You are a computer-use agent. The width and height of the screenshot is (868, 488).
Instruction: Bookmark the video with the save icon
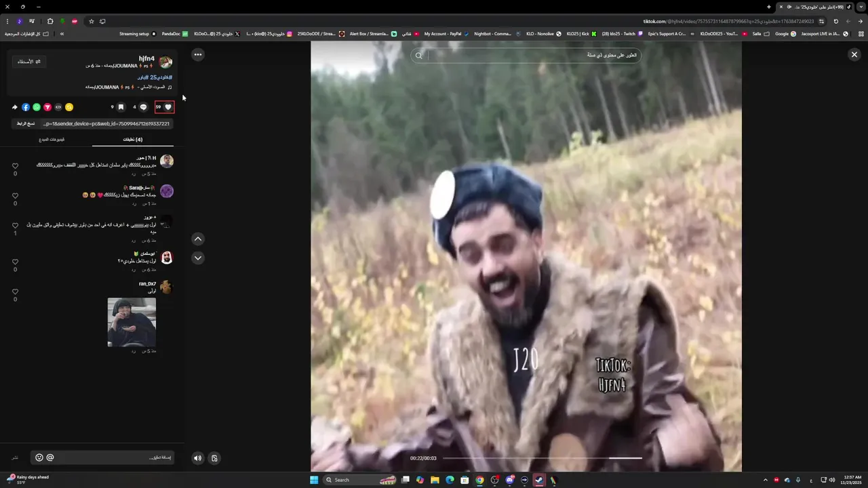(121, 107)
